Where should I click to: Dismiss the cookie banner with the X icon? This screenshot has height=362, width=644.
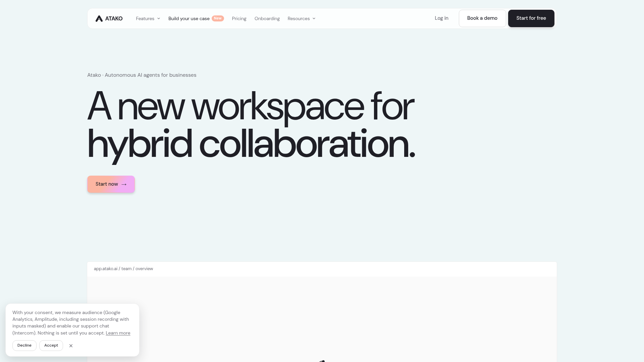(x=71, y=346)
